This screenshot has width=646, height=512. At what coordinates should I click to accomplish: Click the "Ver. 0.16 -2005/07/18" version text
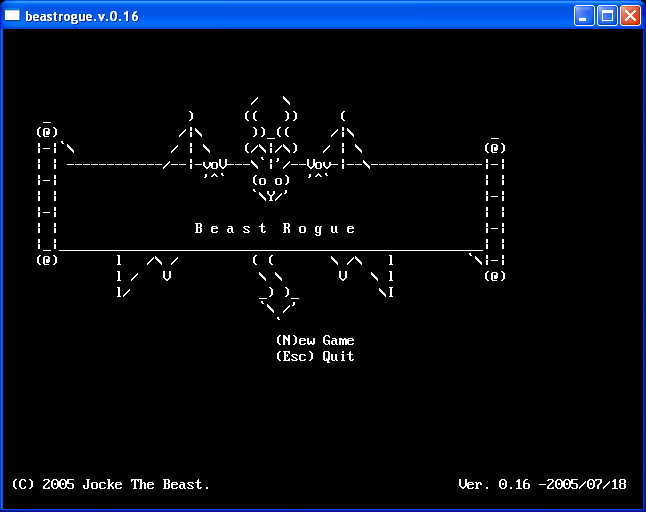click(543, 484)
